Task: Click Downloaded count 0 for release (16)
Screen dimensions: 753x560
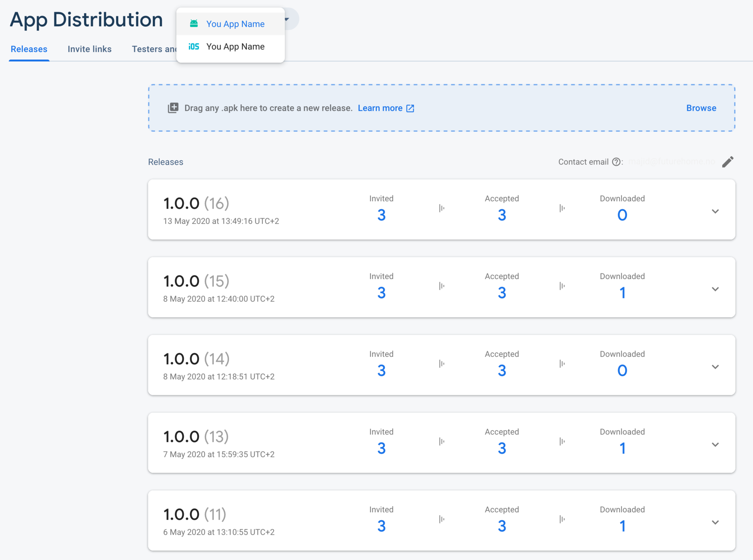Action: 622,215
